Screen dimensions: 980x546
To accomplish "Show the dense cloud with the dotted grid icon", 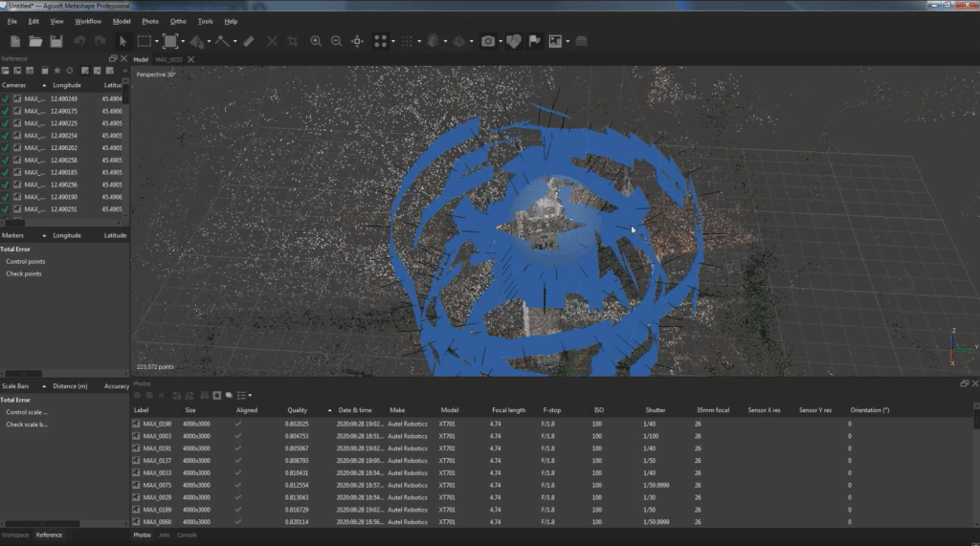I will (x=407, y=41).
